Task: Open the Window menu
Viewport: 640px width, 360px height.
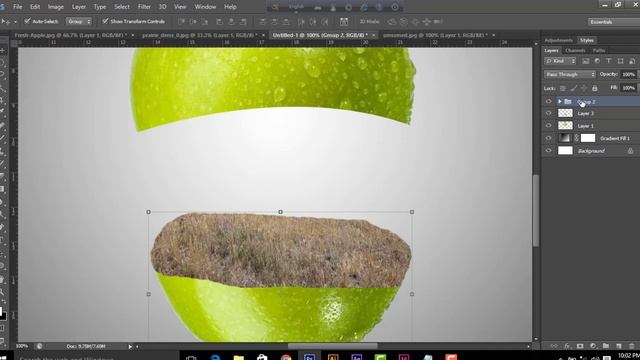Action: 205,7
